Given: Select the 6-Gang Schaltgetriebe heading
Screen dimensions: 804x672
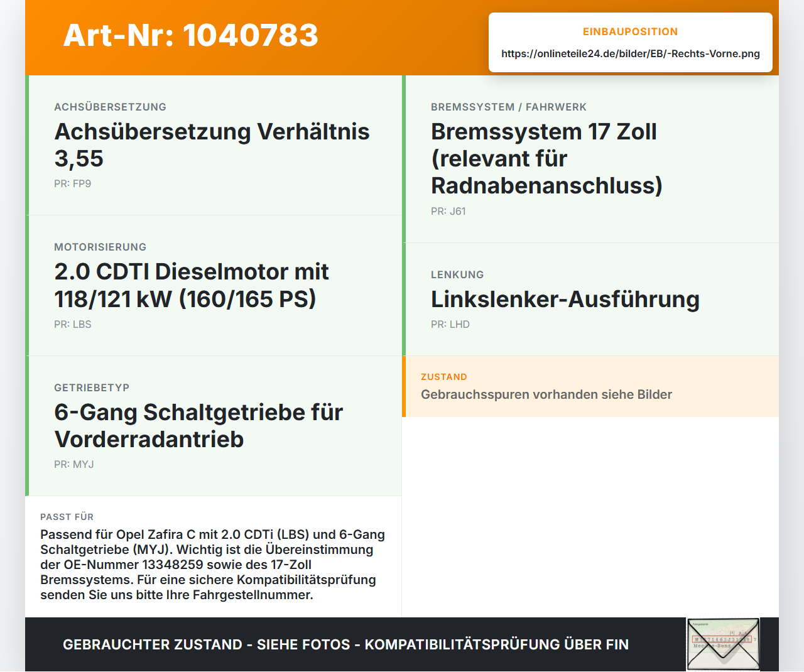Looking at the screenshot, I should coord(198,426).
